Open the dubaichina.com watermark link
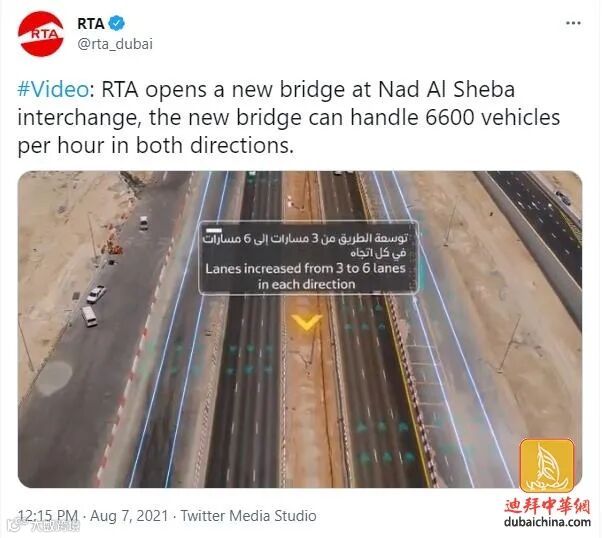Viewport: 602px width, 538px height. tap(547, 522)
